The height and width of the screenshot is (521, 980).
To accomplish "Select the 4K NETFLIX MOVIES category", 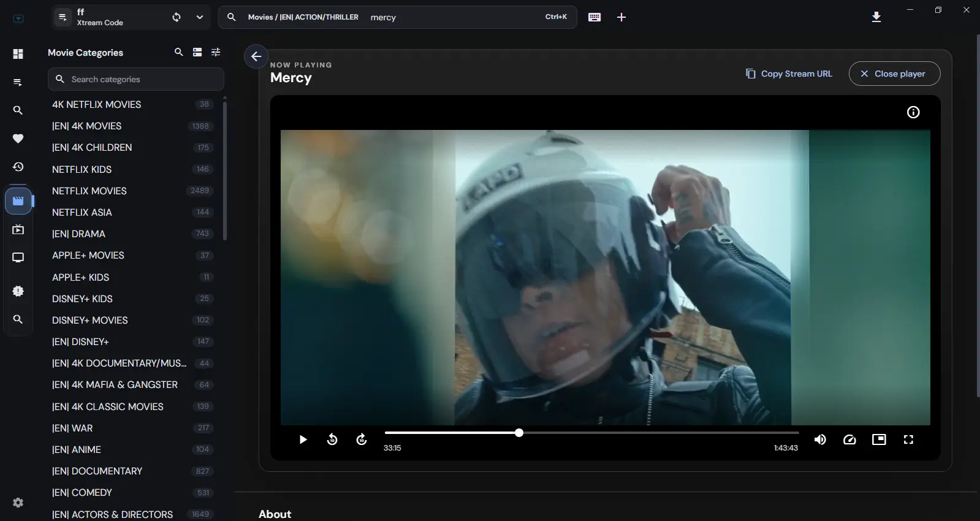I will [x=132, y=104].
